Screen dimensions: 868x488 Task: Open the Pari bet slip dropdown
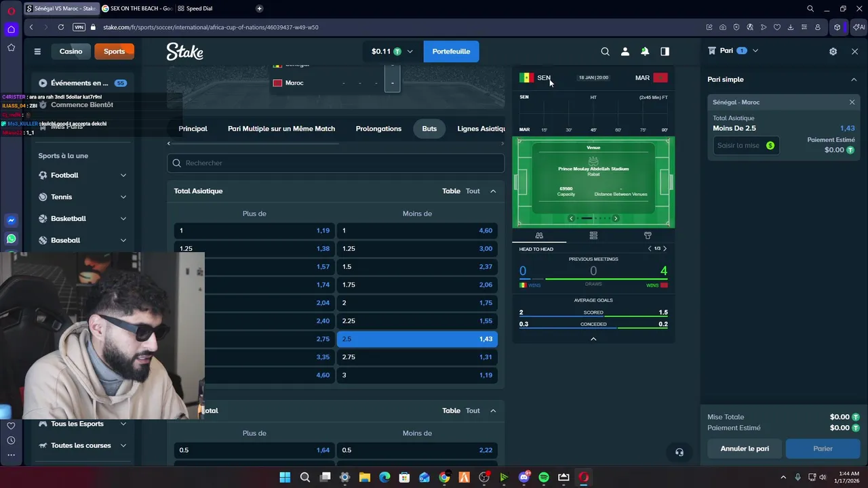(x=755, y=51)
